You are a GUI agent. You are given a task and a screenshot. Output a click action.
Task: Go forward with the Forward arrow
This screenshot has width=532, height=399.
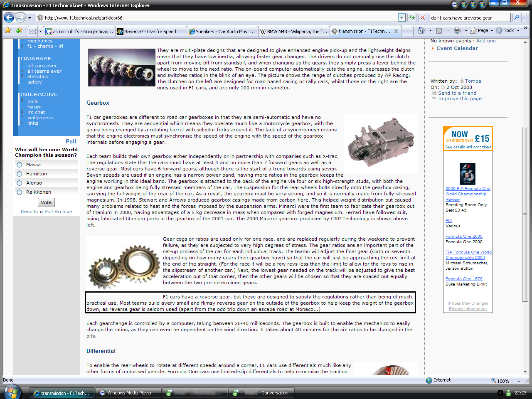point(20,17)
